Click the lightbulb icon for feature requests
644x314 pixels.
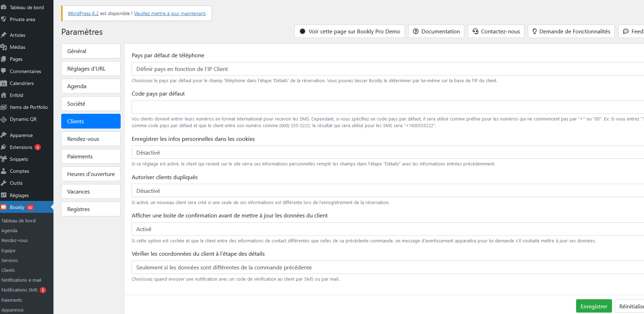point(535,31)
